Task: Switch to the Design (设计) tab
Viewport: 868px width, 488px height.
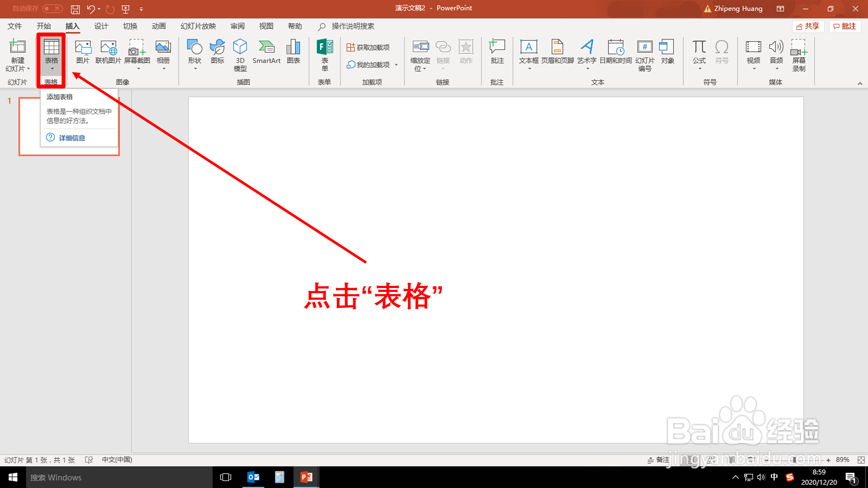Action: (101, 26)
